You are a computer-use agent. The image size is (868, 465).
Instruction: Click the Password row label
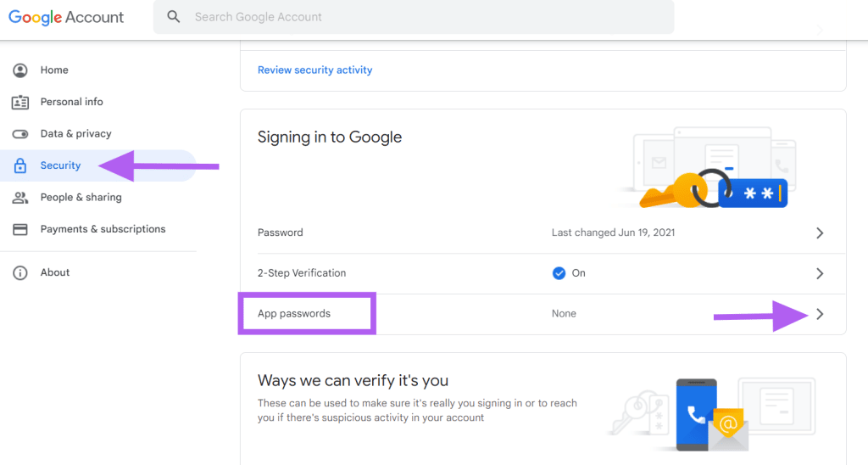click(280, 232)
